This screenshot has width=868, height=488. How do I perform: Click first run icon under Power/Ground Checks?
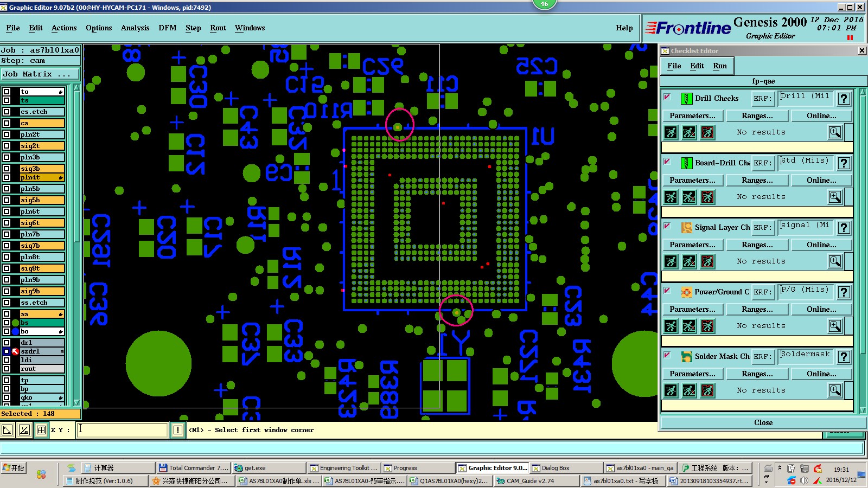pyautogui.click(x=671, y=326)
